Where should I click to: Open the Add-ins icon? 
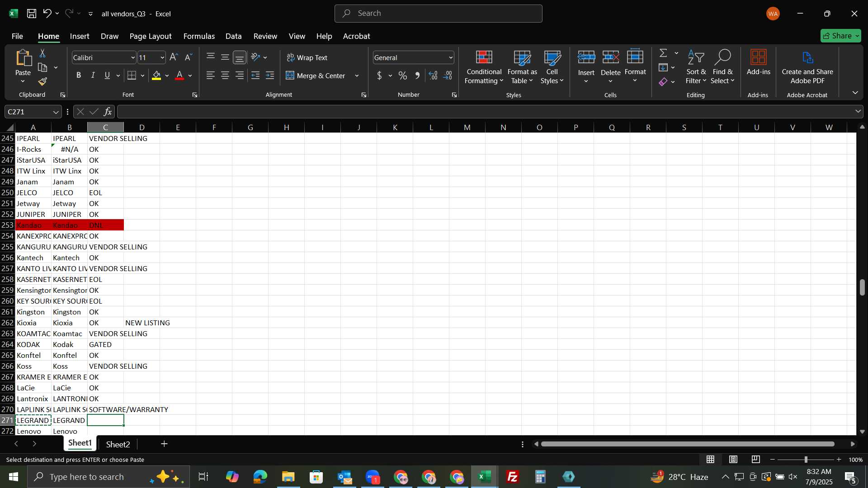[x=758, y=57]
